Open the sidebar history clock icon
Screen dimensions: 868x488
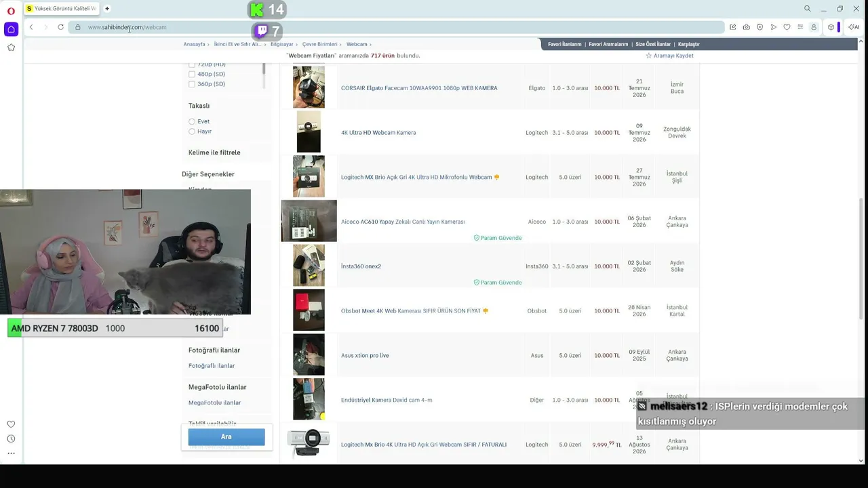coord(11,439)
